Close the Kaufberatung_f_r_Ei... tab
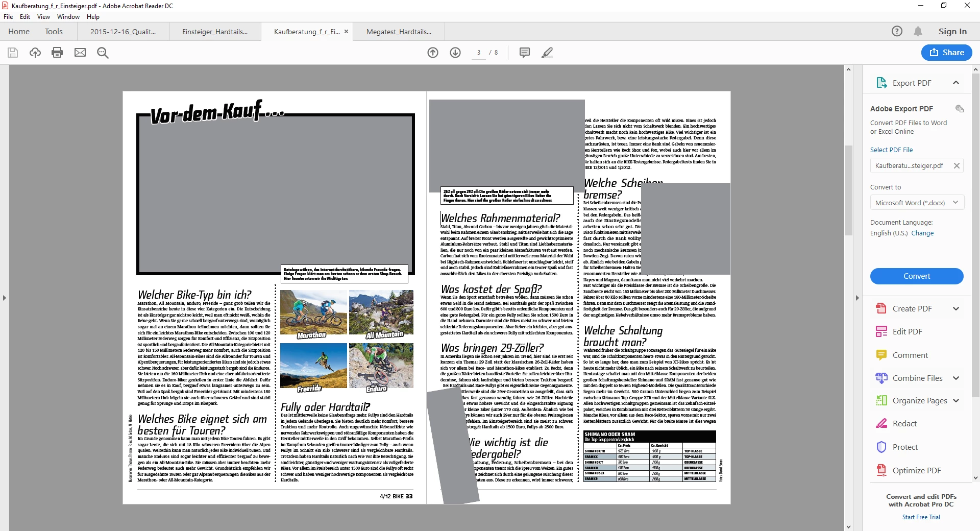Screen dimensions: 980x531 pos(346,31)
